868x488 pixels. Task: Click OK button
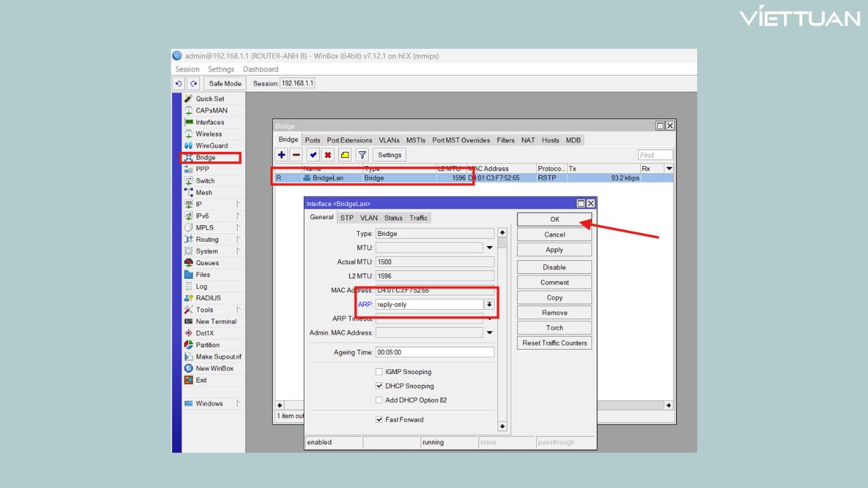(554, 220)
